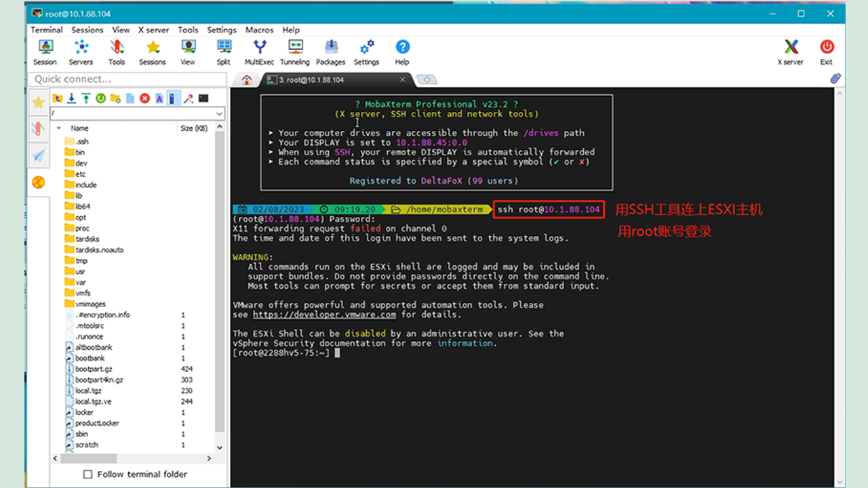Click the file list vertical scrollbar

click(x=219, y=285)
